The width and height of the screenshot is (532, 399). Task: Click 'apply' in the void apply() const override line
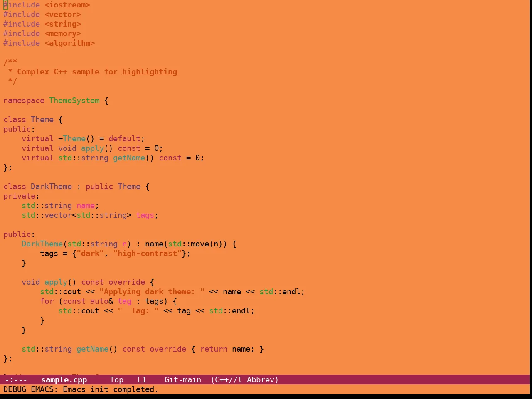pos(56,282)
